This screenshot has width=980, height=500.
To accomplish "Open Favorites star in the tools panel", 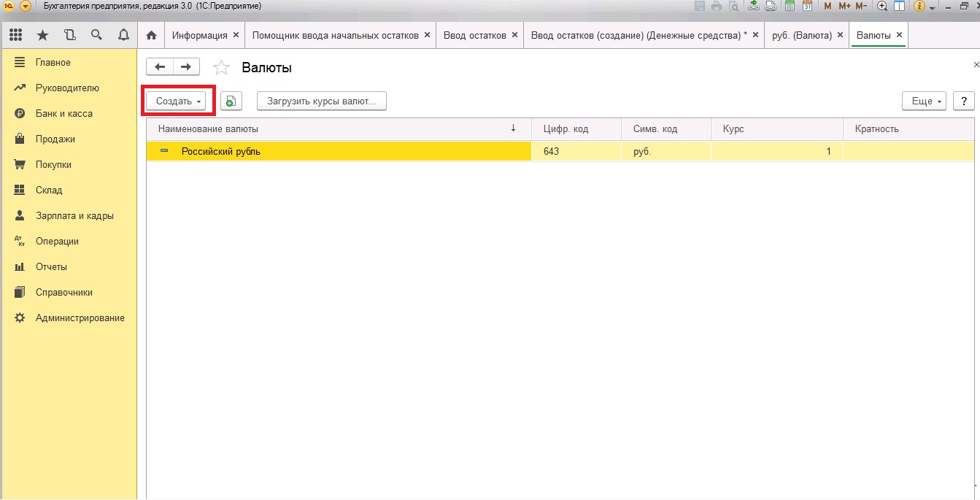I will click(x=42, y=35).
